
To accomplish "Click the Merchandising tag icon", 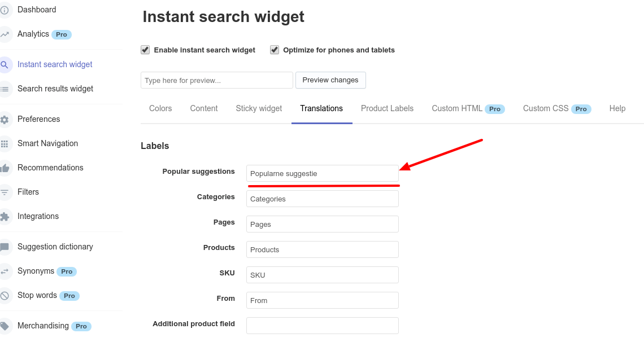I will coord(5,326).
